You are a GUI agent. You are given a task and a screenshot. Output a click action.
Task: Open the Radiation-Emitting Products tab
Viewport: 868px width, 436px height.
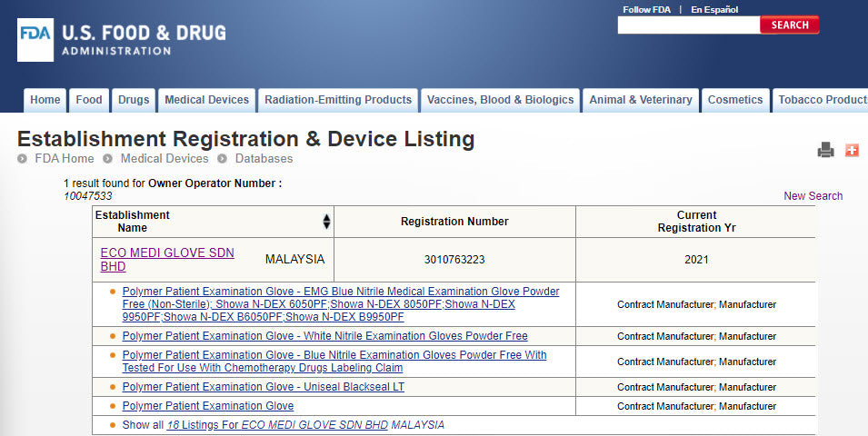click(x=338, y=100)
